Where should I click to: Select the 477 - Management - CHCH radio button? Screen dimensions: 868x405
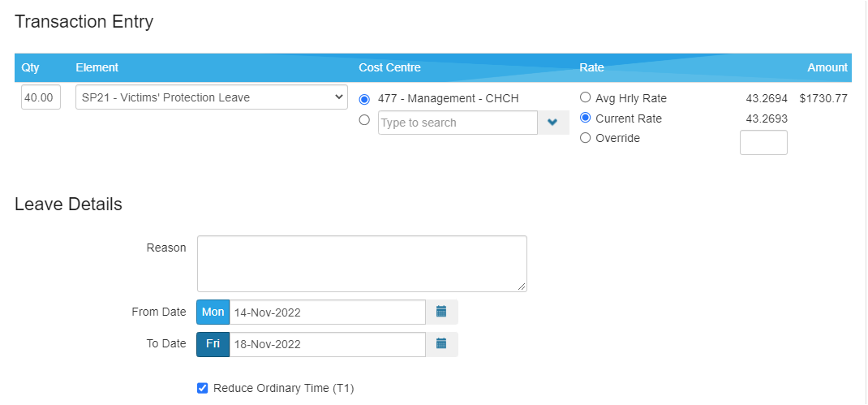tap(364, 99)
